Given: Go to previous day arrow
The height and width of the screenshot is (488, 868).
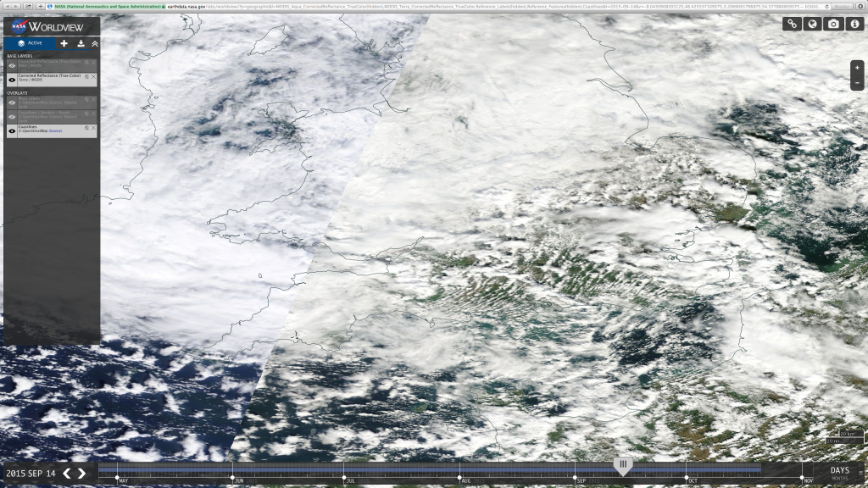Looking at the screenshot, I should pyautogui.click(x=67, y=473).
